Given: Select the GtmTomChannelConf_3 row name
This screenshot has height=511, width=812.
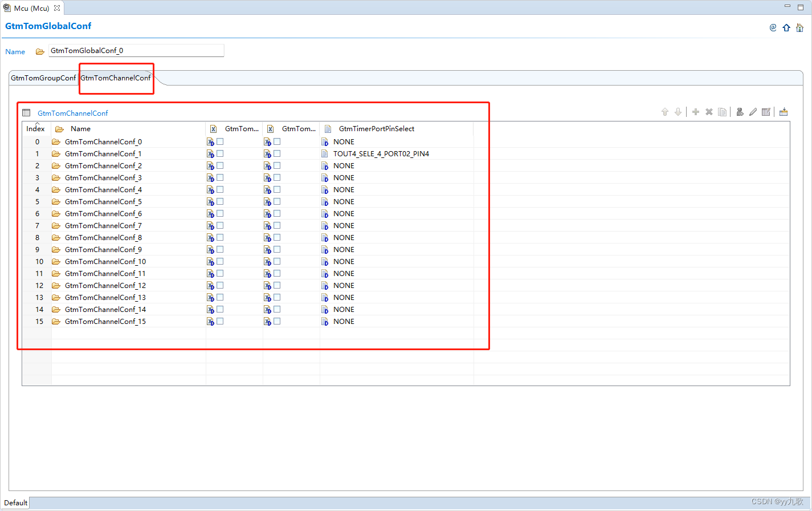Looking at the screenshot, I should [103, 178].
